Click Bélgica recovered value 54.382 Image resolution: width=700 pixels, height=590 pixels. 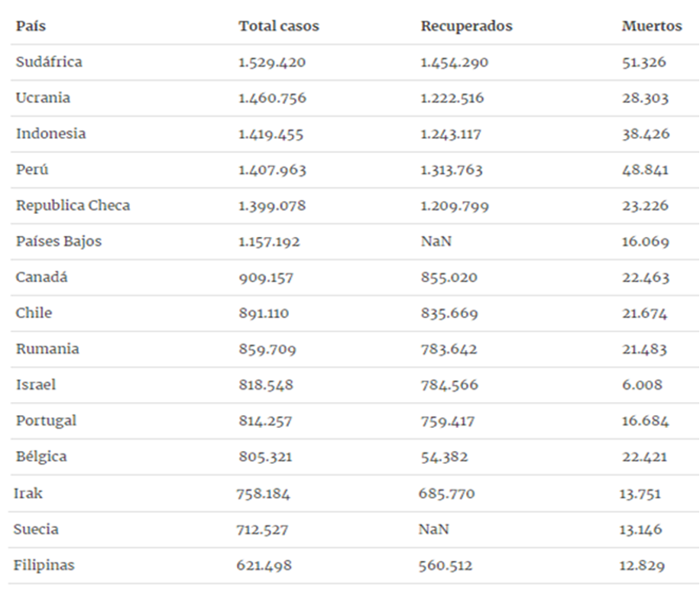444,456
